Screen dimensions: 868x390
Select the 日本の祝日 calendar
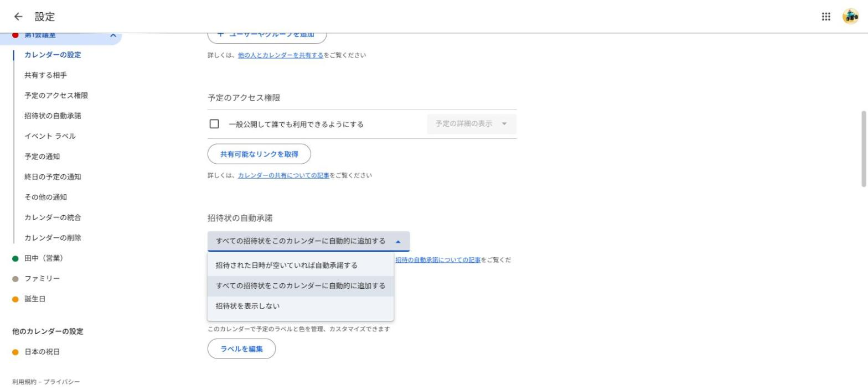coord(42,352)
